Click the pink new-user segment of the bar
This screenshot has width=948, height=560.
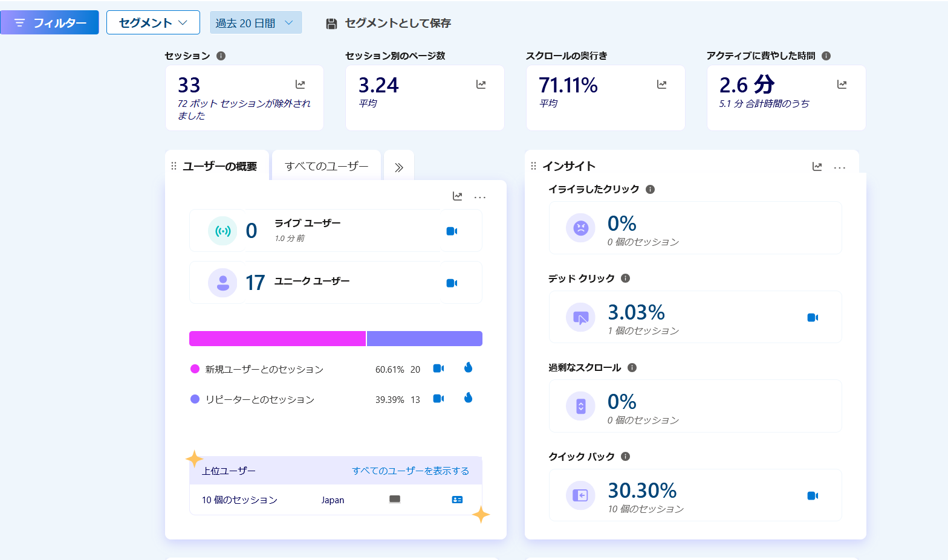[x=278, y=339]
